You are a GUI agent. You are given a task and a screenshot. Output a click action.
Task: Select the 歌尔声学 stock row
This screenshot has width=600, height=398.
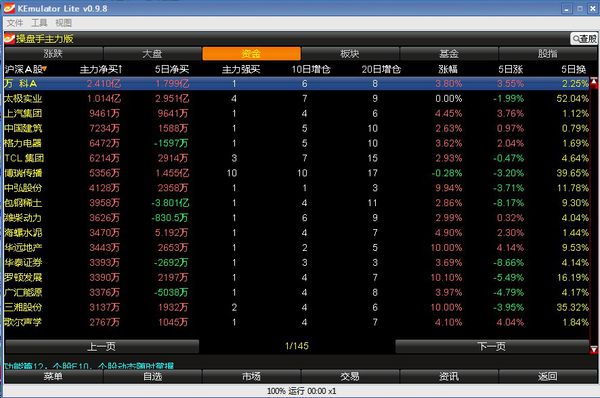point(297,322)
